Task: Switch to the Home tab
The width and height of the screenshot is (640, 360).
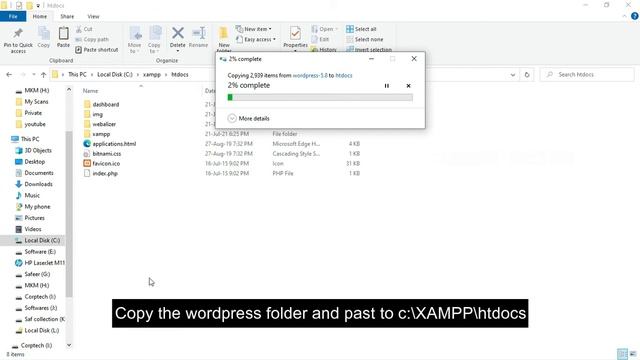Action: tap(40, 16)
